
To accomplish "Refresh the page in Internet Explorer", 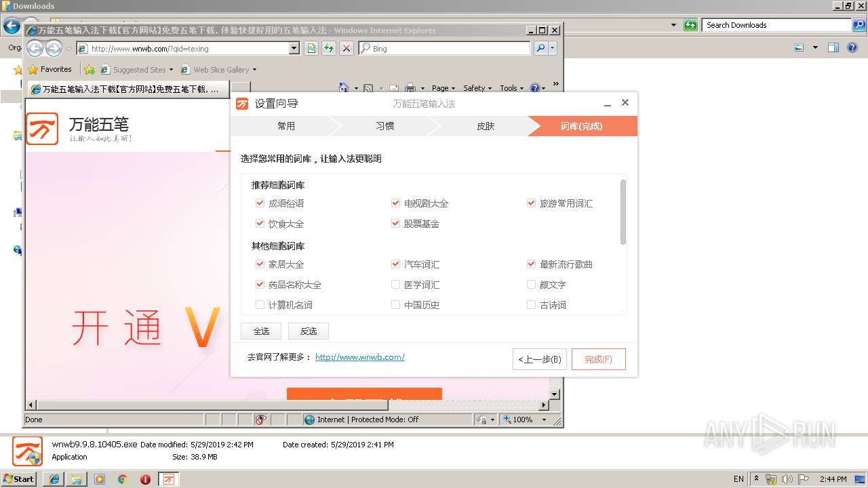I will pos(329,48).
